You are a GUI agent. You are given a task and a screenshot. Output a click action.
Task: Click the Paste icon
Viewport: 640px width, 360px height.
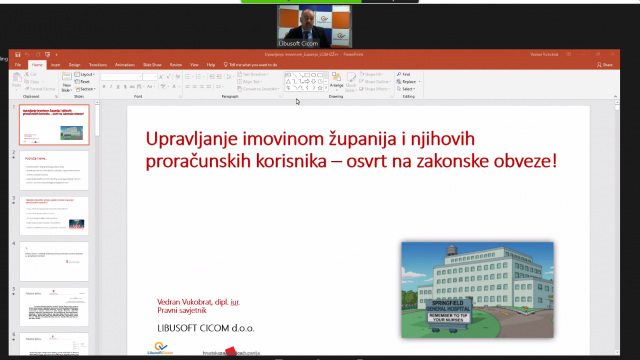point(17,78)
